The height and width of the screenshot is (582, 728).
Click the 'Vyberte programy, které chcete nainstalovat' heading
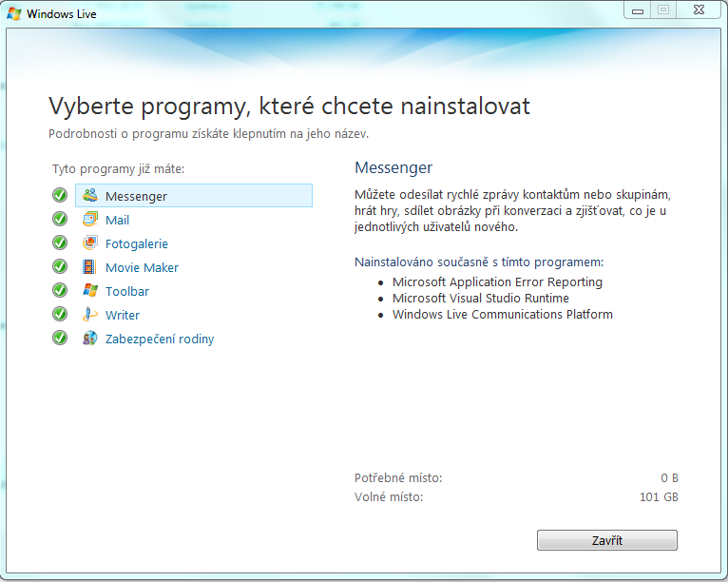click(289, 107)
